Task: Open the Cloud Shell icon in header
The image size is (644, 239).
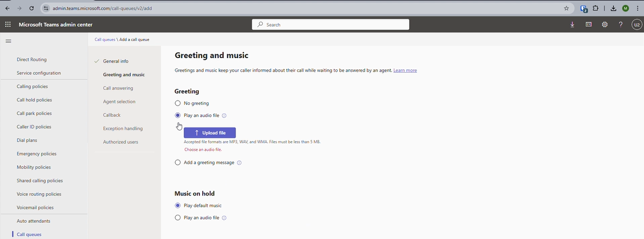Action: click(x=589, y=25)
